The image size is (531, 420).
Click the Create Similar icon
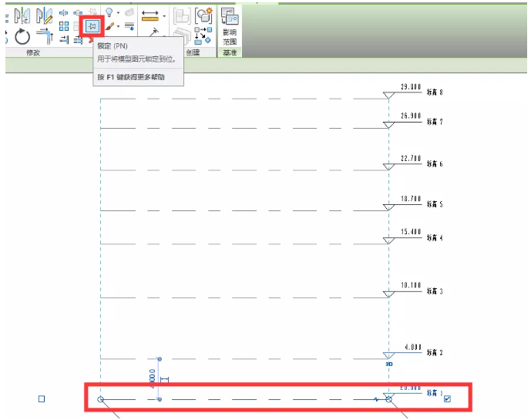[x=203, y=36]
